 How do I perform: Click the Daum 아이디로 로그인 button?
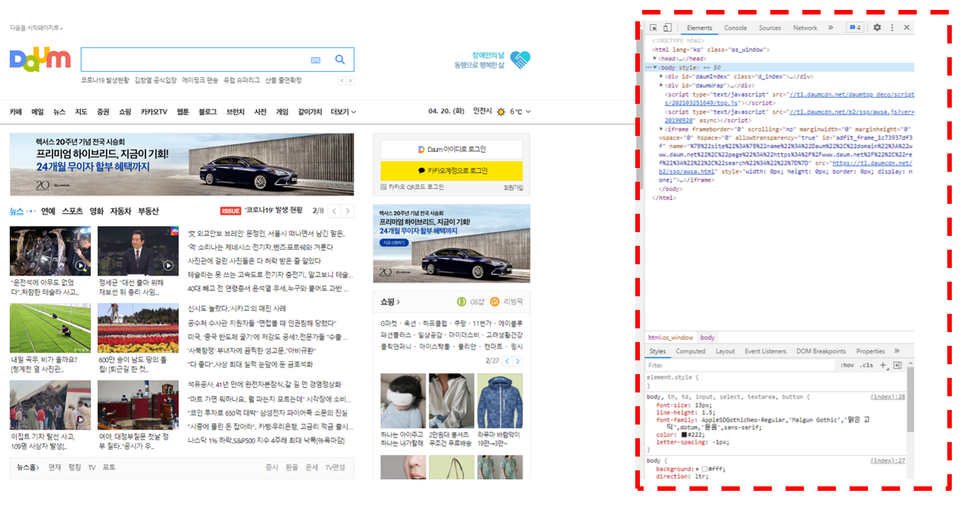pos(451,149)
